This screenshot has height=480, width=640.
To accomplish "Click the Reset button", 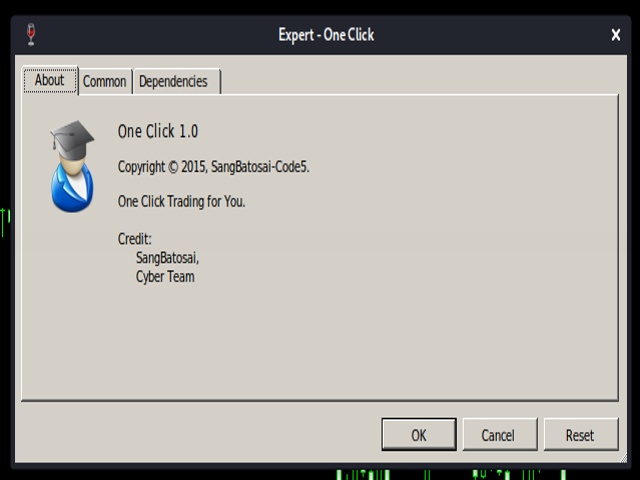I will click(581, 435).
